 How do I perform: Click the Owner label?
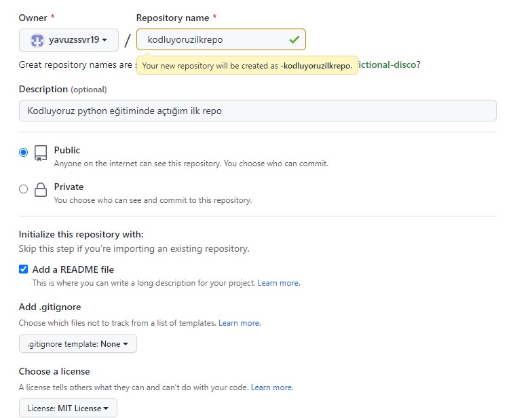33,18
